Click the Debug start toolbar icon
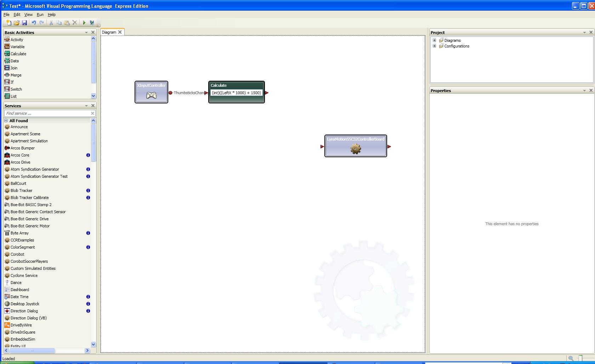 click(92, 23)
